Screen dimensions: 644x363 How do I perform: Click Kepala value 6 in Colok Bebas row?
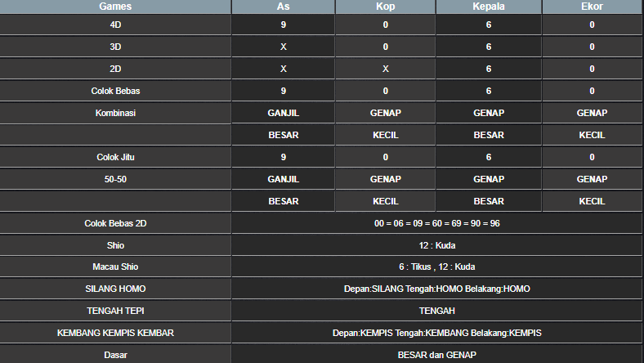pos(489,91)
